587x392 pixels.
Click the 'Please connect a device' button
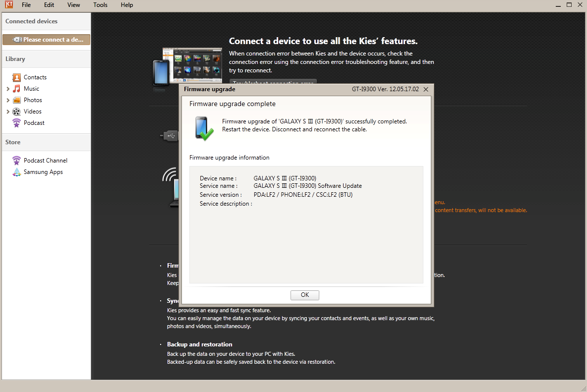(46, 40)
